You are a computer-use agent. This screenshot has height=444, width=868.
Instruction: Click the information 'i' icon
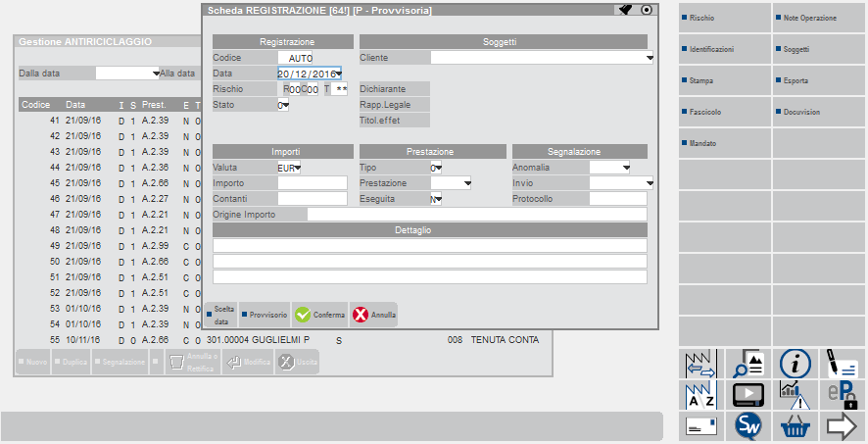coord(795,364)
